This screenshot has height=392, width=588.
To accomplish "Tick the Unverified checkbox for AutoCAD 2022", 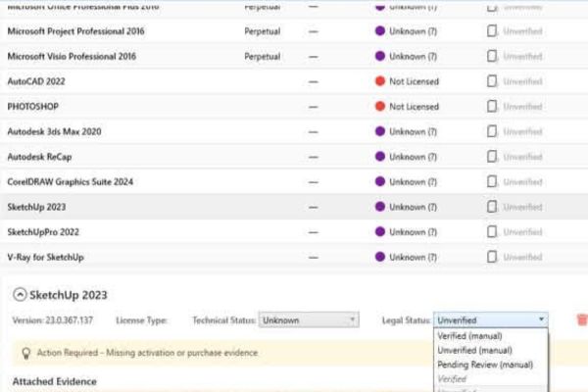I will click(x=492, y=81).
